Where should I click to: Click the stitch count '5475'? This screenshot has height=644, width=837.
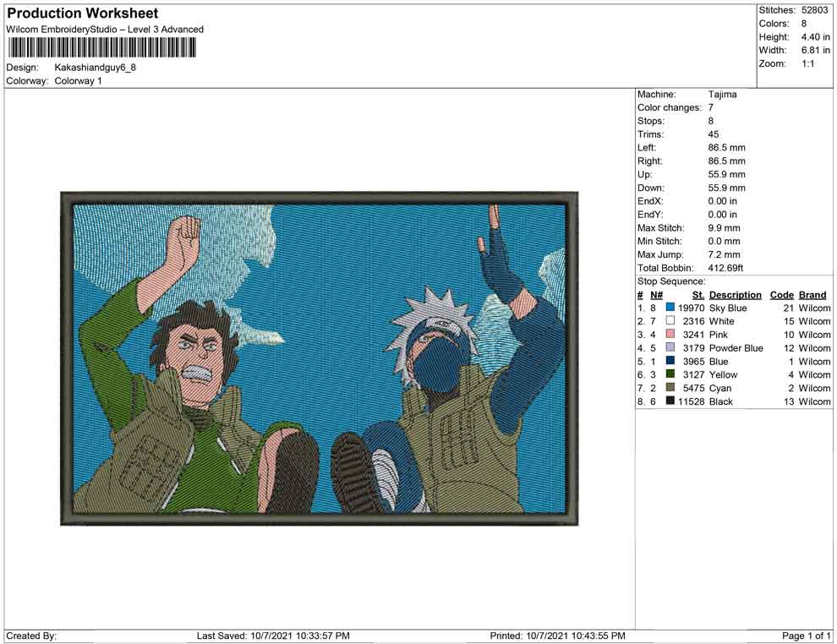coord(693,388)
